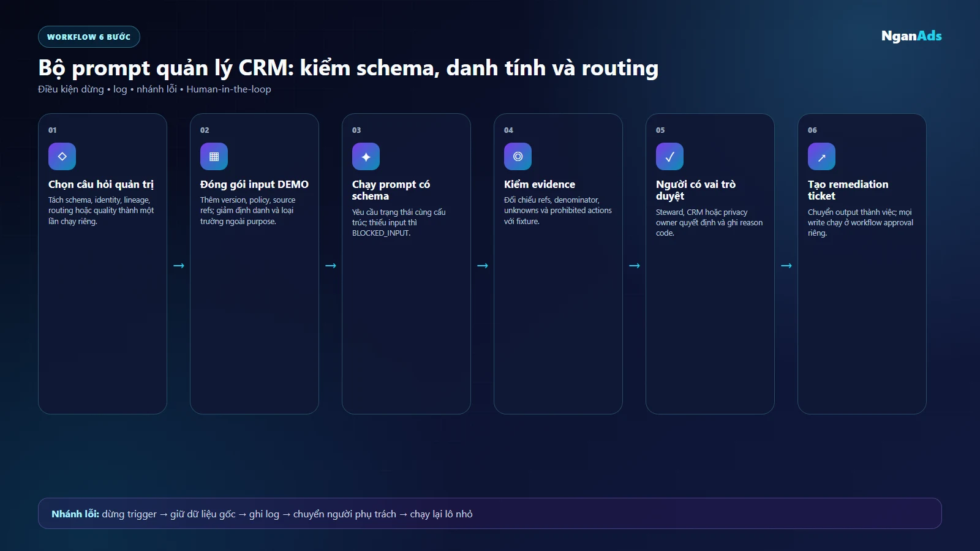This screenshot has height=551, width=980.
Task: Click description starting Tách schema, identity, lineage
Action: click(x=101, y=211)
